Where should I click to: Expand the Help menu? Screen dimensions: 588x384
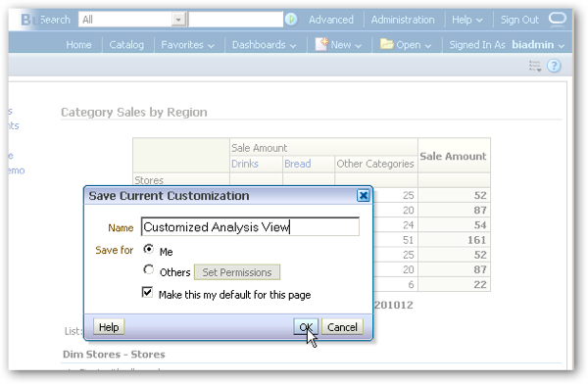point(466,20)
